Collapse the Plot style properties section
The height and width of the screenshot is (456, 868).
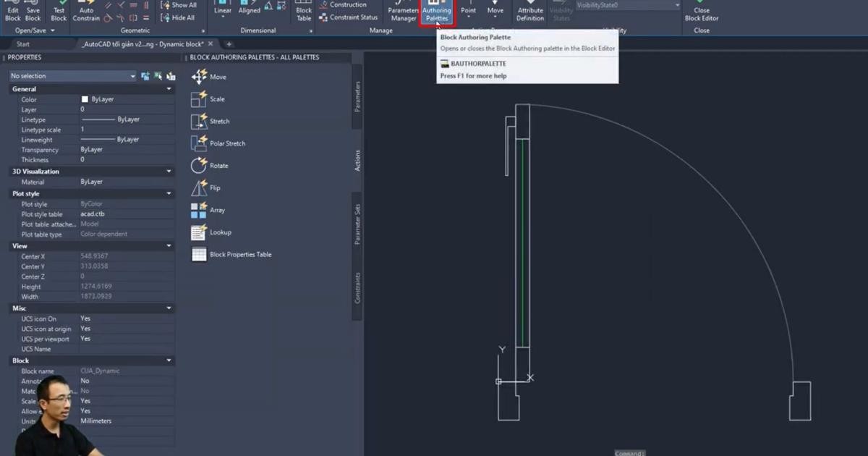tap(169, 193)
